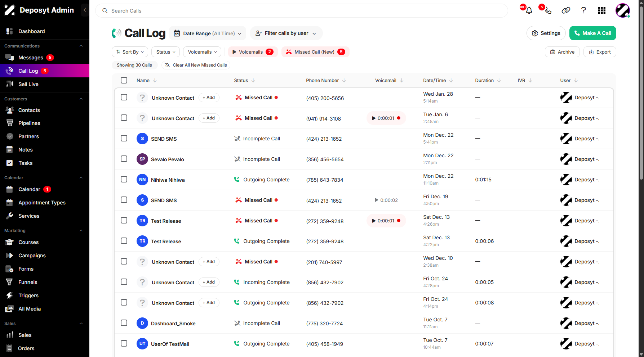Open Filter calls by user dropdown

click(286, 33)
